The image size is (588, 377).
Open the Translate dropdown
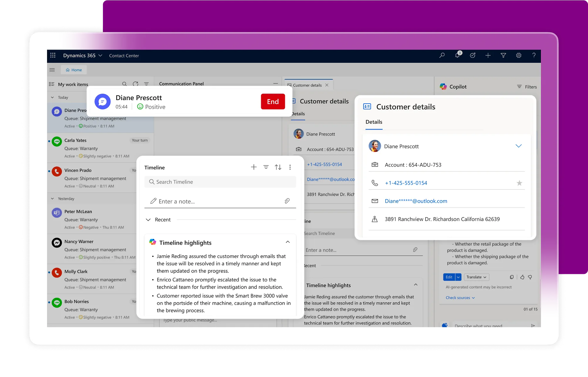click(476, 277)
